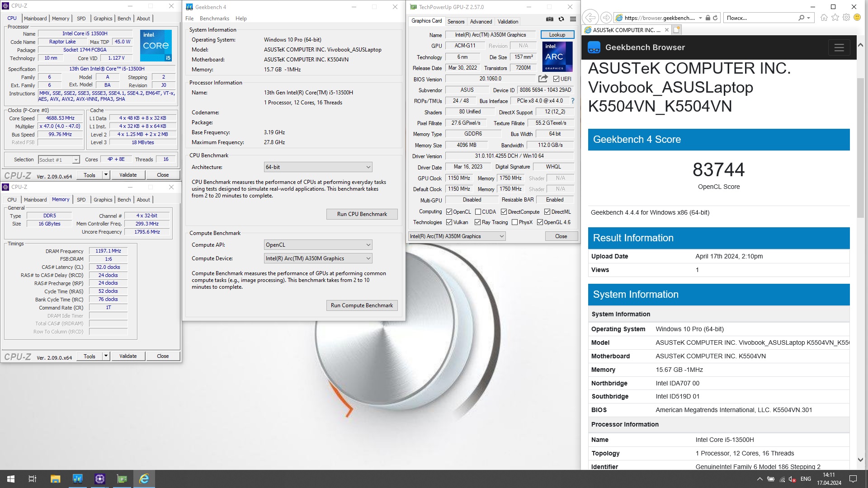This screenshot has width=868, height=488.
Task: Open the Geekbench Browser hamburger menu
Action: [839, 47]
